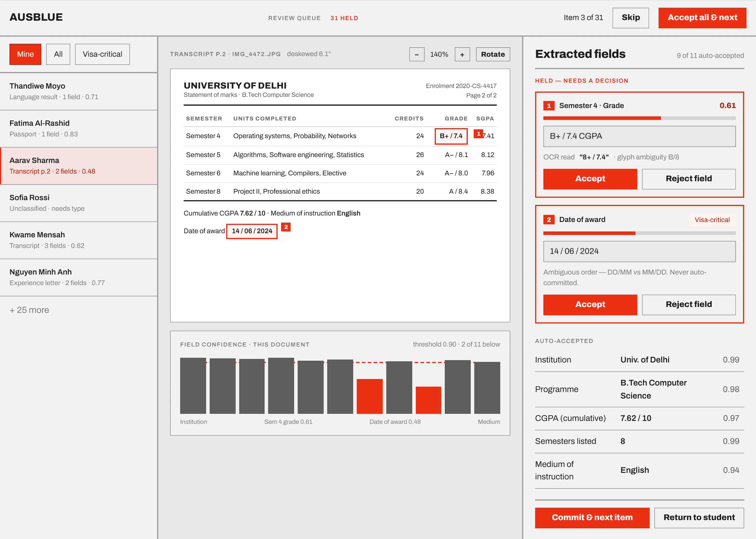Reject the Date of award field
The height and width of the screenshot is (539, 756).
(x=689, y=305)
